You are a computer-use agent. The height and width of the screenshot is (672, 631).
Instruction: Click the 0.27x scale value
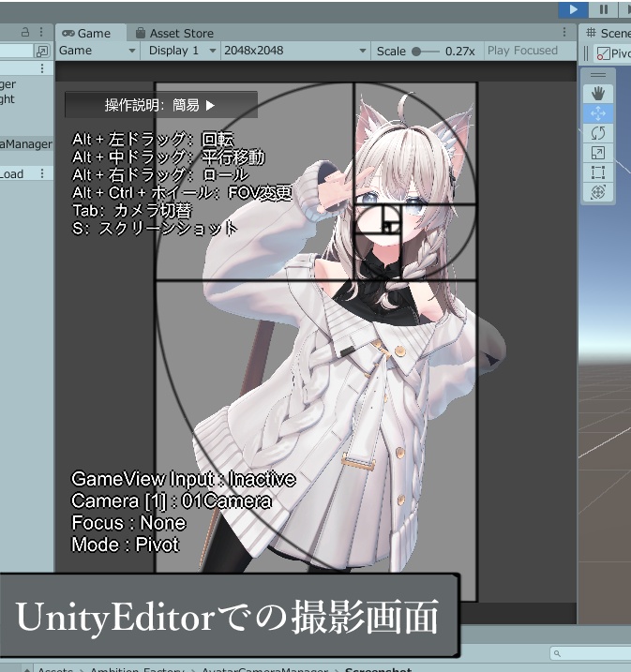click(x=460, y=52)
